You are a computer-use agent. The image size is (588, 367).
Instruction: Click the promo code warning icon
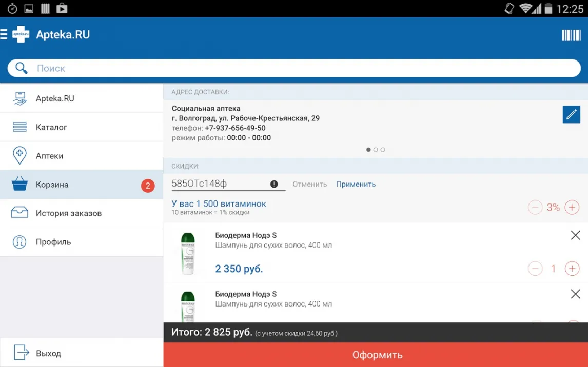(274, 184)
